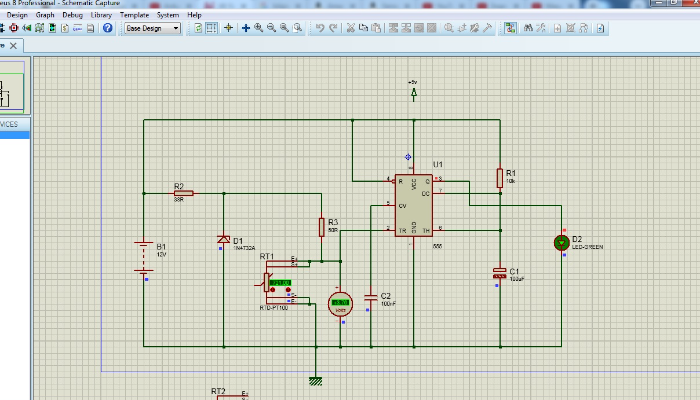
Task: Toggle the wire autorouter button
Action: pyautogui.click(x=510, y=28)
